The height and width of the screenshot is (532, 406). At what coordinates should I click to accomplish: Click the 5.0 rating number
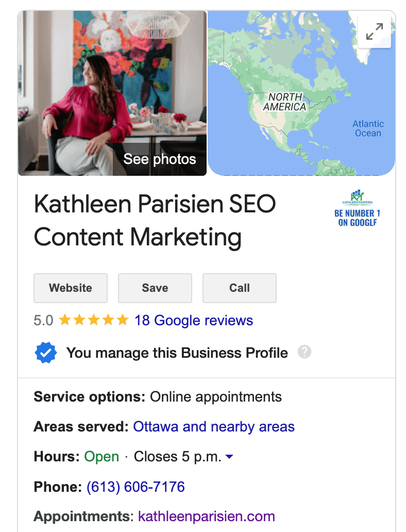click(x=43, y=320)
